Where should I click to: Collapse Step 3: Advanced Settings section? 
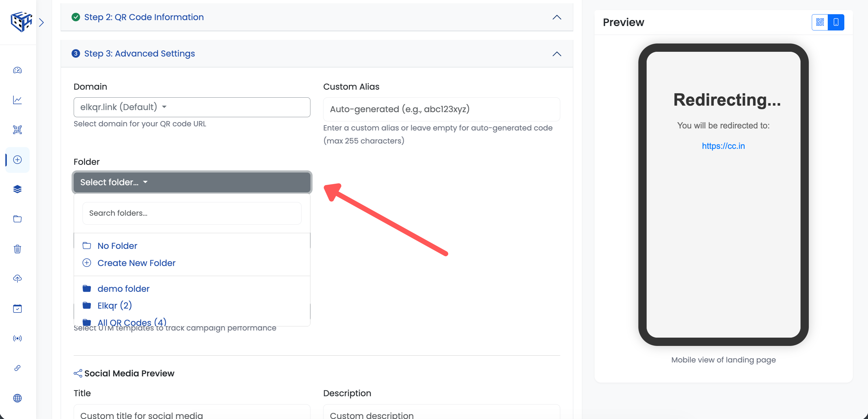click(556, 54)
